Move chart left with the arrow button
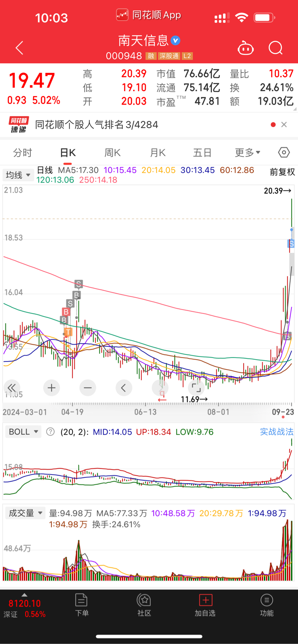298x644 pixels. click(124, 387)
